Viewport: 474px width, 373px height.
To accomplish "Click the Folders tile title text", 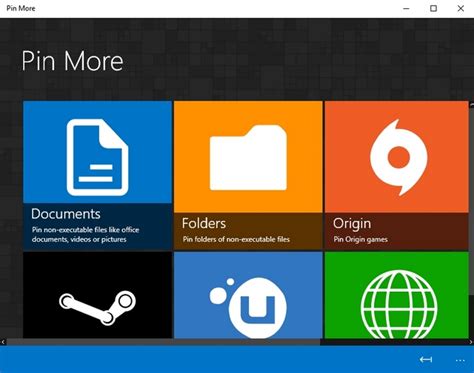I will pos(204,223).
